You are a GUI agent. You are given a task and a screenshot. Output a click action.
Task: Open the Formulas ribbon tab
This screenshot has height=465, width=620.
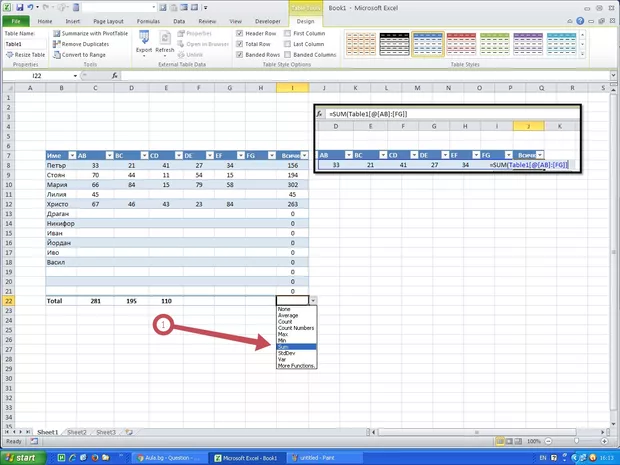pos(148,20)
